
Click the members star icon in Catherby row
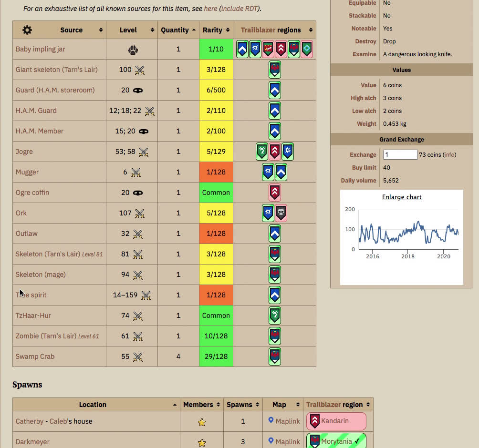click(202, 422)
